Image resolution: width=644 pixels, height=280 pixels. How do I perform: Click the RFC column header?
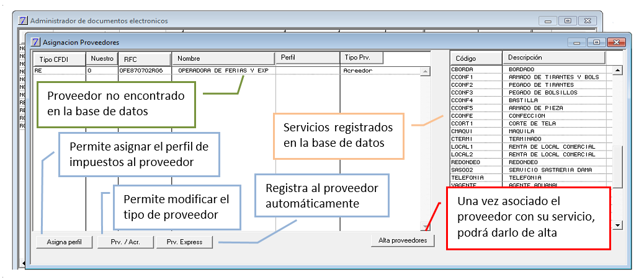tap(145, 59)
